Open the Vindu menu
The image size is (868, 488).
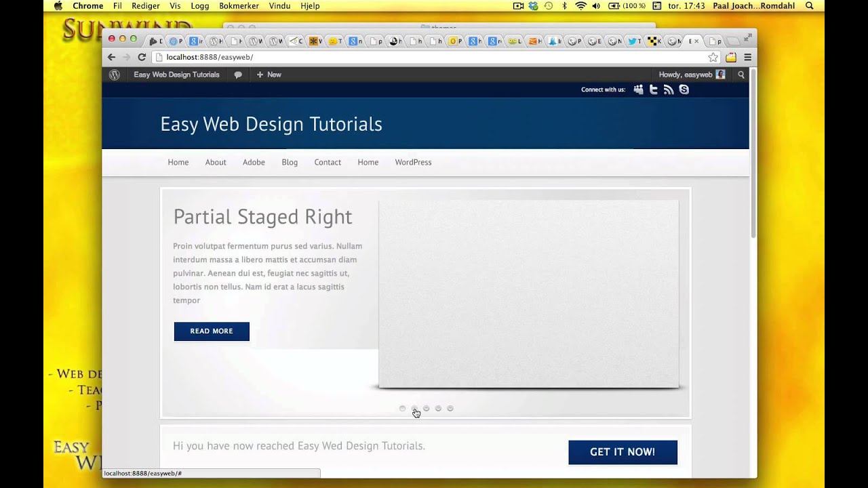[279, 5]
